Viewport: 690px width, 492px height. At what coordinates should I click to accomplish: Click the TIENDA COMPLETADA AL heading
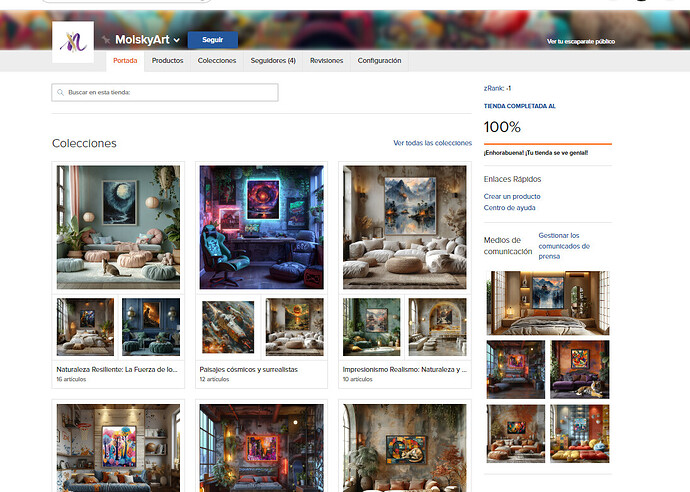[520, 106]
